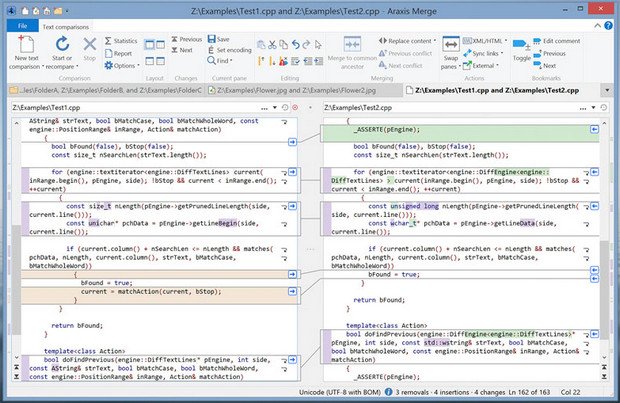620x403 pixels.
Task: Click Edit comment in Bookmarks group
Action: coord(556,41)
